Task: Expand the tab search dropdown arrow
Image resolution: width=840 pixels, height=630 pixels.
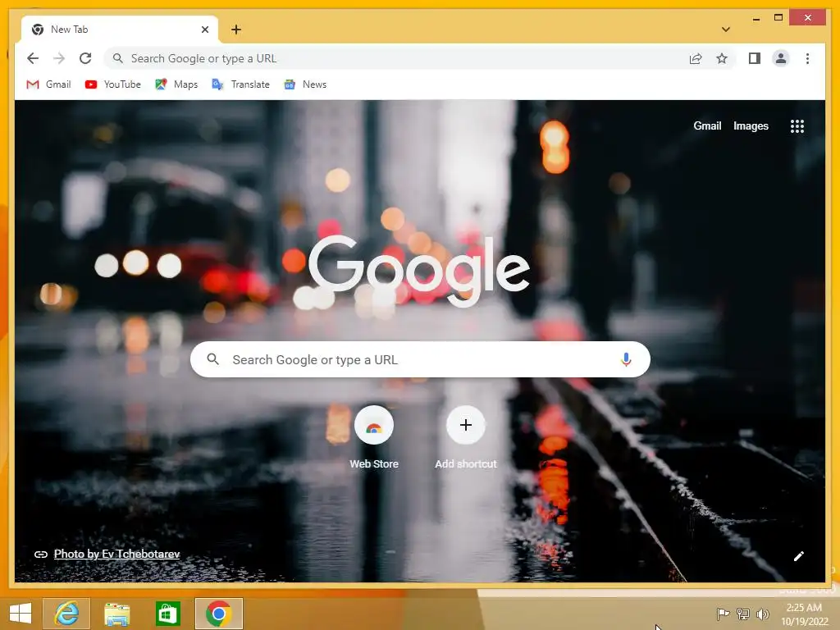Action: pyautogui.click(x=725, y=30)
